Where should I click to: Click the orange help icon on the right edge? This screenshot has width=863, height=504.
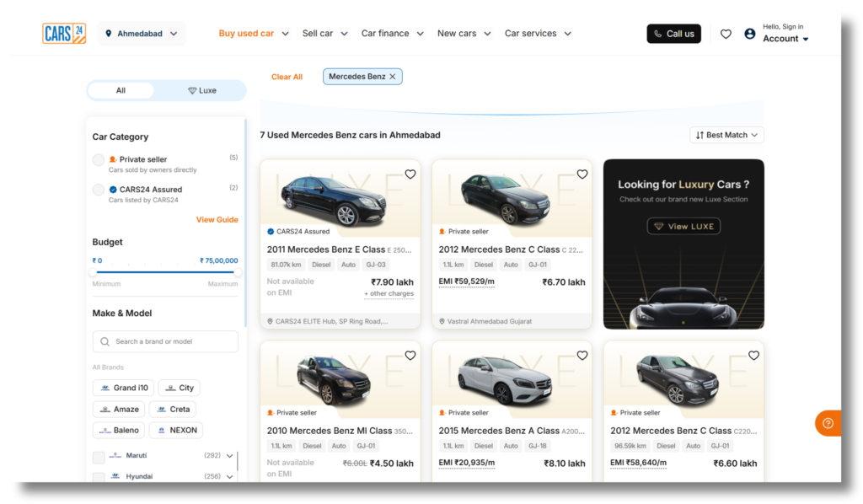[x=828, y=423]
